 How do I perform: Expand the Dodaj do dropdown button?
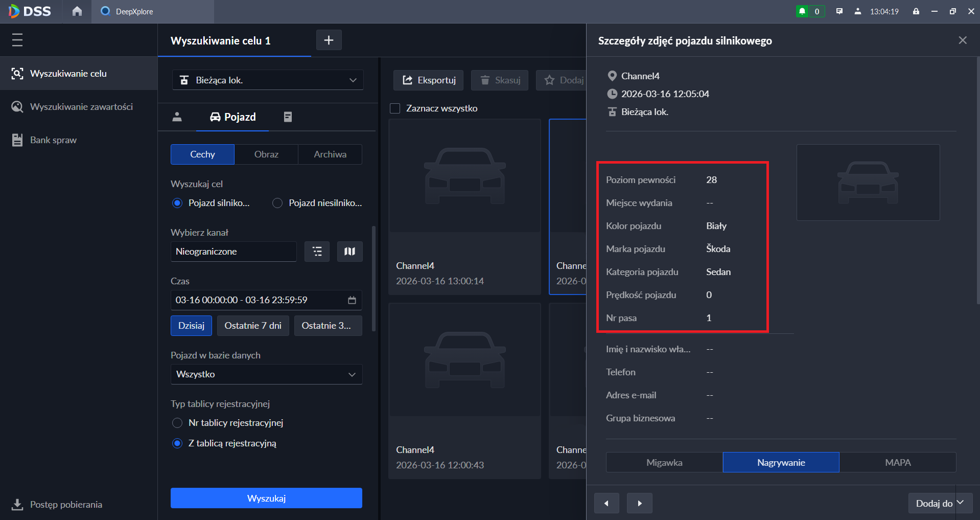(961, 503)
